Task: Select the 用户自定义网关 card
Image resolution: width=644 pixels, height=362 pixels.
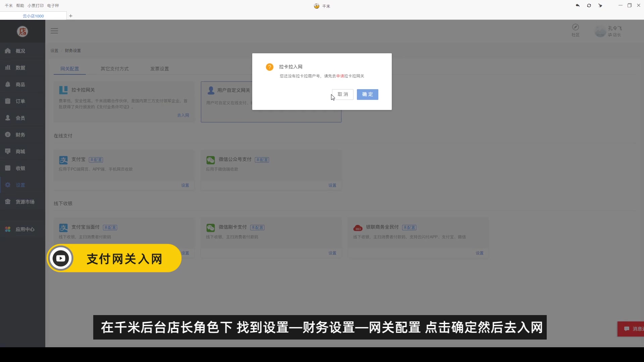Action: 271,102
